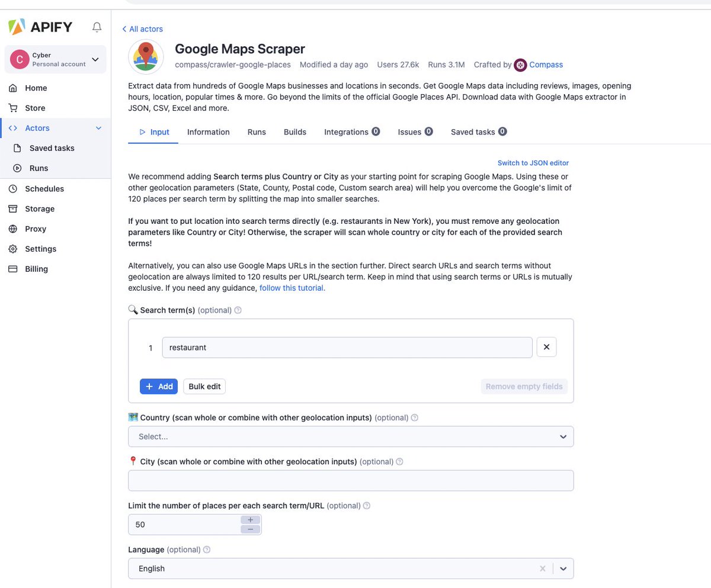Switch to the Information tab
Viewport: 711px width, 588px height.
209,132
